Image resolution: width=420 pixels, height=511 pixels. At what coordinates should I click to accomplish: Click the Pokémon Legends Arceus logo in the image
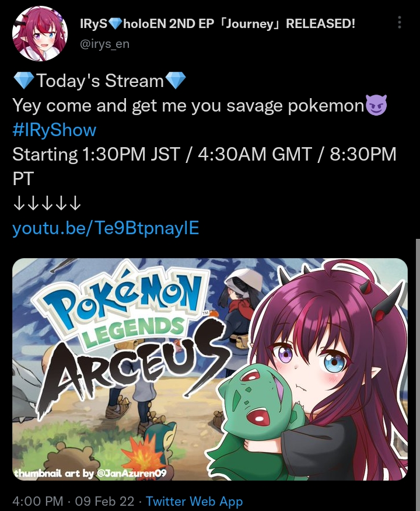pos(130,336)
